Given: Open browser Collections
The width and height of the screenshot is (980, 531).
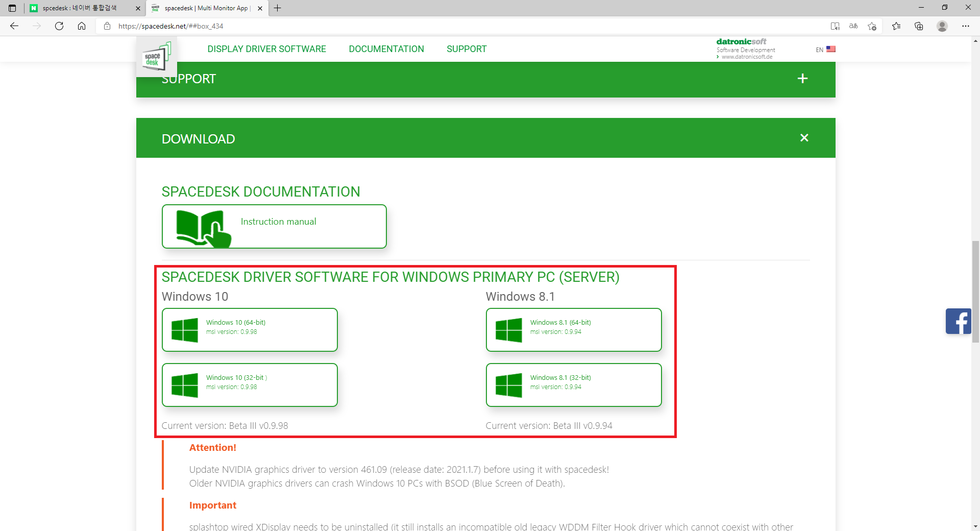Looking at the screenshot, I should 919,26.
